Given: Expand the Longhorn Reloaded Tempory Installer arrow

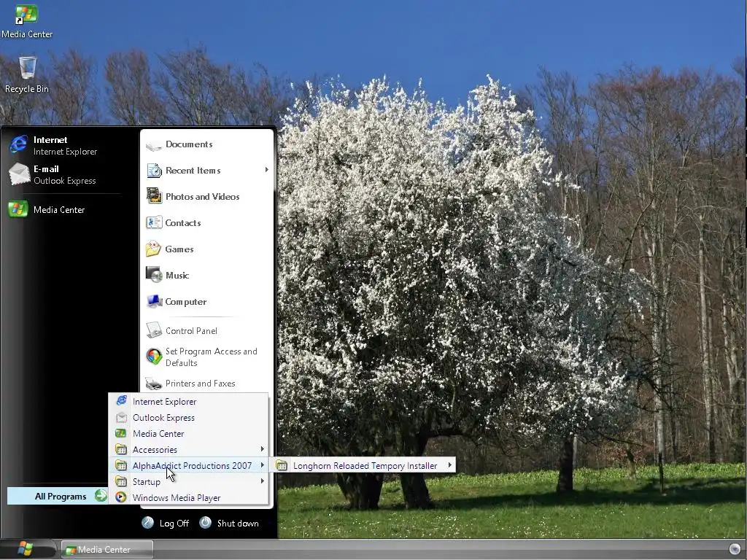Looking at the screenshot, I should point(449,465).
